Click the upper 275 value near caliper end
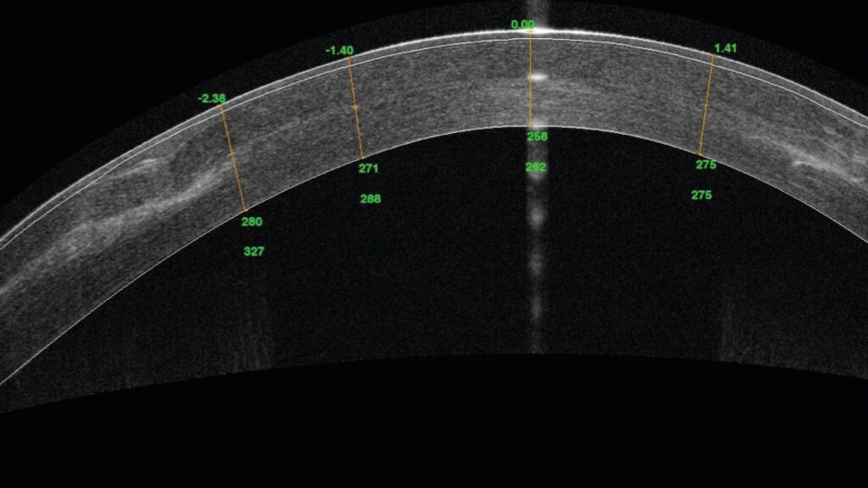Screen dimensions: 868x488 706,165
